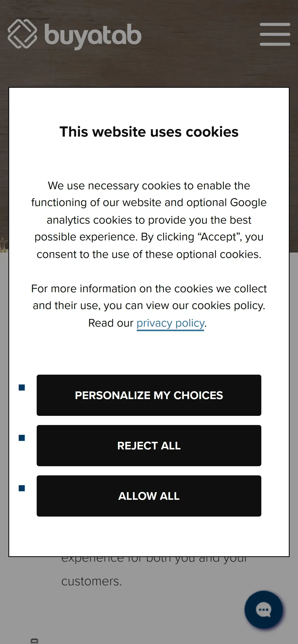Image resolution: width=298 pixels, height=644 pixels.
Task: Reject all optional cookies
Action: [149, 446]
